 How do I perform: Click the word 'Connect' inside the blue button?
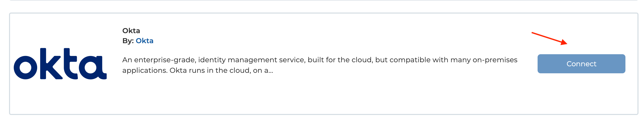(581, 64)
